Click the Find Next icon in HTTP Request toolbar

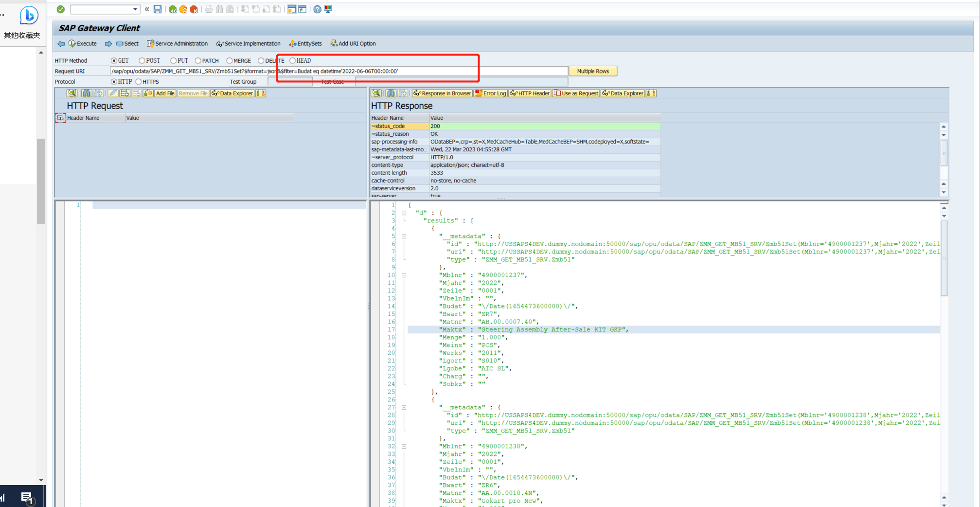click(x=99, y=93)
